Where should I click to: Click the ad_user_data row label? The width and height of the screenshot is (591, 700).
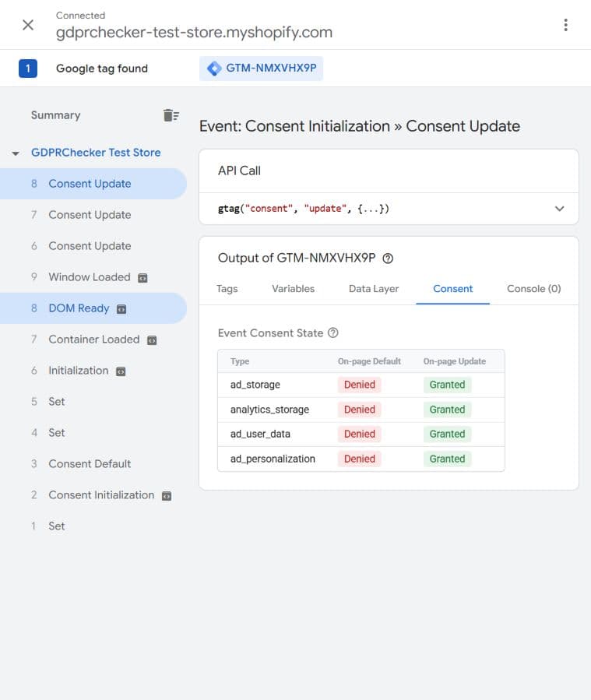pyautogui.click(x=260, y=434)
